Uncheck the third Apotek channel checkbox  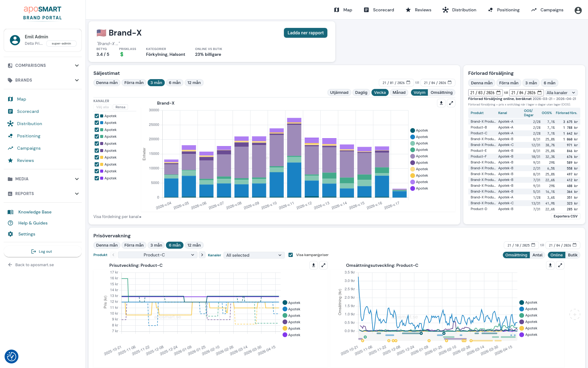pyautogui.click(x=97, y=130)
